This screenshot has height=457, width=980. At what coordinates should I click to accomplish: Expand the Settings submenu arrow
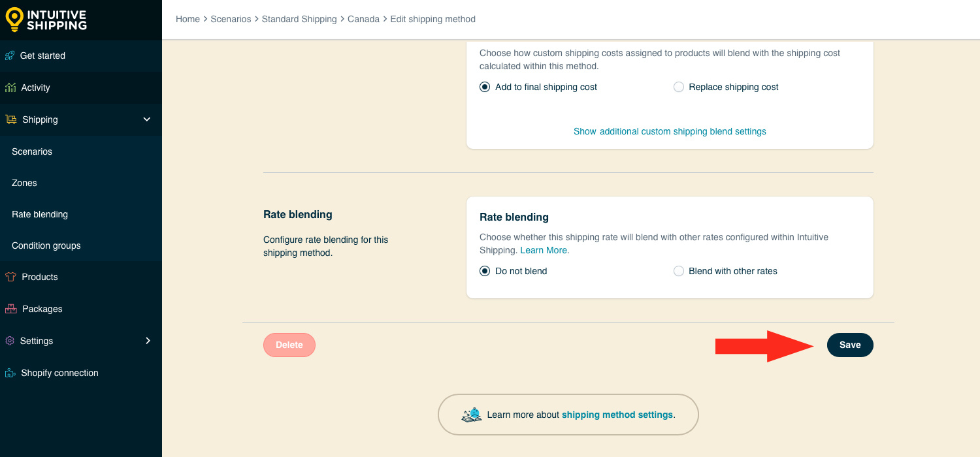tap(148, 341)
